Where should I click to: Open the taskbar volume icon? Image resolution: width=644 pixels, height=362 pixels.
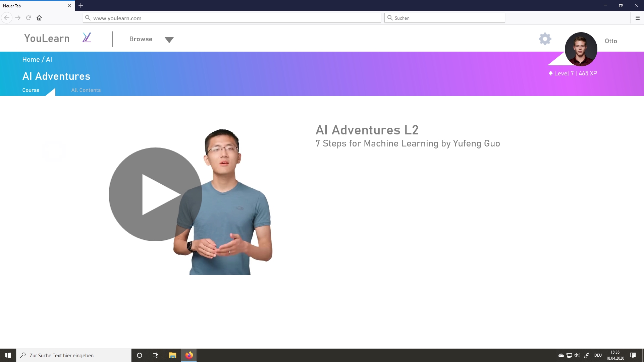tap(577, 355)
